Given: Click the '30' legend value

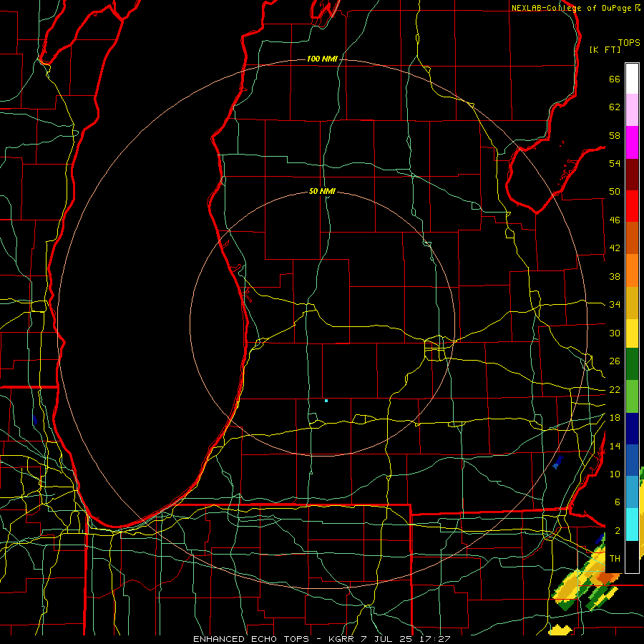Looking at the screenshot, I should point(615,333).
